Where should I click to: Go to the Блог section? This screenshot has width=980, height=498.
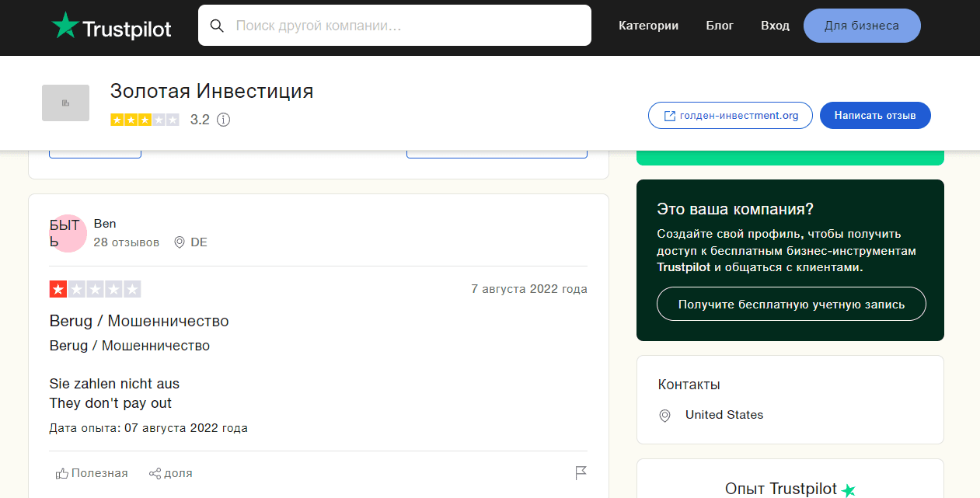(719, 25)
